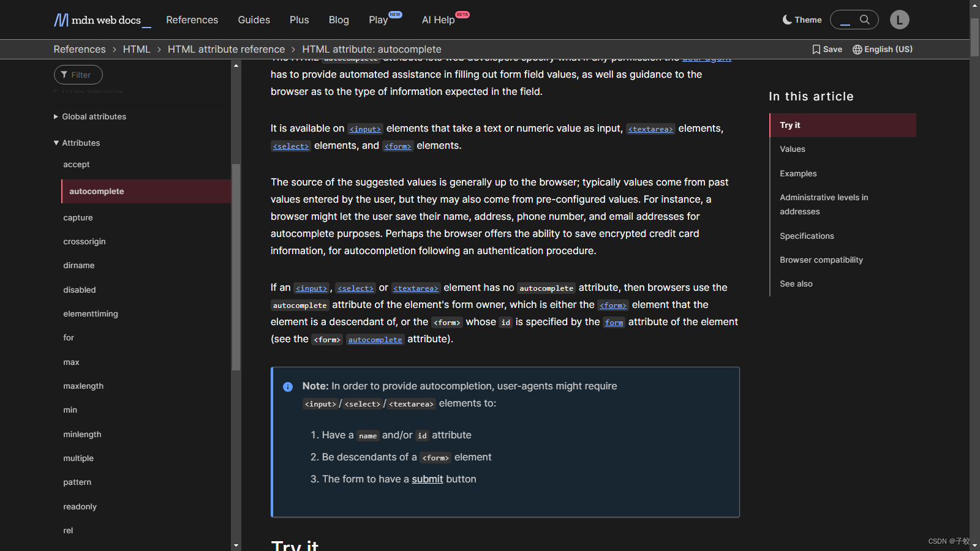Jump to Specifications section
Viewport: 980px width, 551px height.
807,236
